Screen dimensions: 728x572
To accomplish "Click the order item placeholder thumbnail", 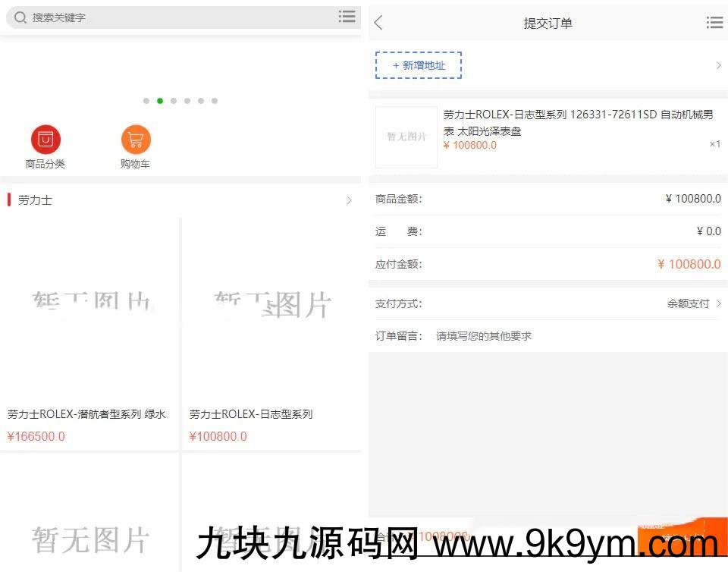I will click(406, 137).
